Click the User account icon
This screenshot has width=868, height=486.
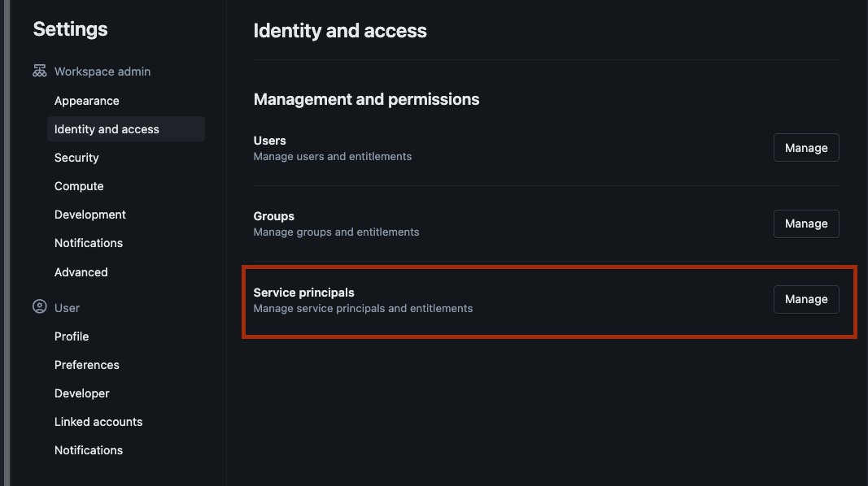point(40,307)
